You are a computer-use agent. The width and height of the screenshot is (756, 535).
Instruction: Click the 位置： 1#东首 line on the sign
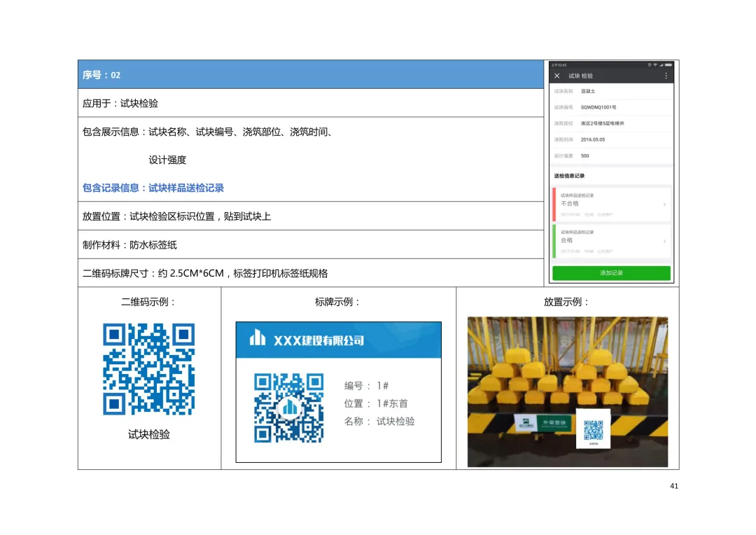point(376,403)
